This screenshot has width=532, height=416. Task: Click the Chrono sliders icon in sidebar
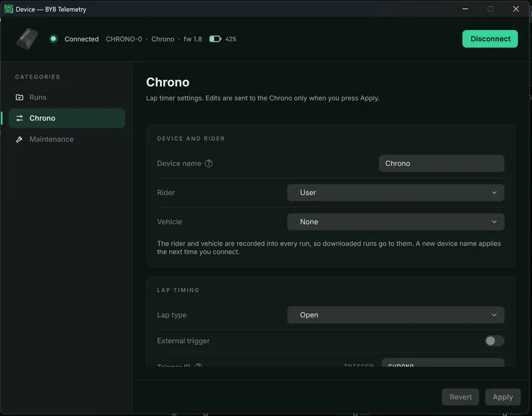20,118
